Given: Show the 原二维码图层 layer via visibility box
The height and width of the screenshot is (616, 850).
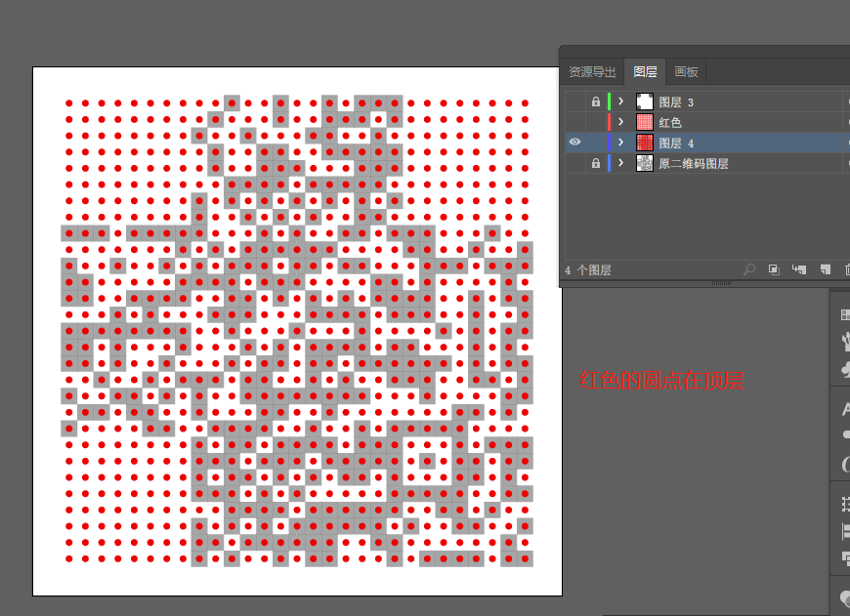Looking at the screenshot, I should click(574, 163).
